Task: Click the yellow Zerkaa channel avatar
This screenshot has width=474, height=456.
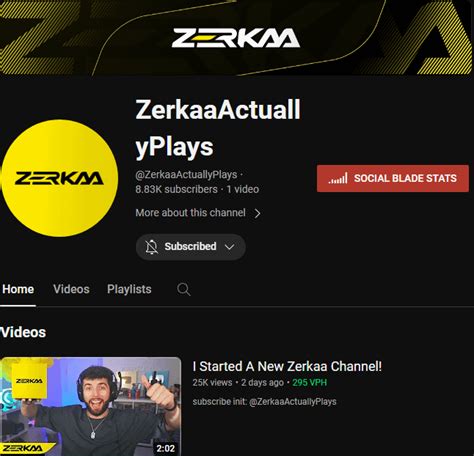Action: point(59,178)
